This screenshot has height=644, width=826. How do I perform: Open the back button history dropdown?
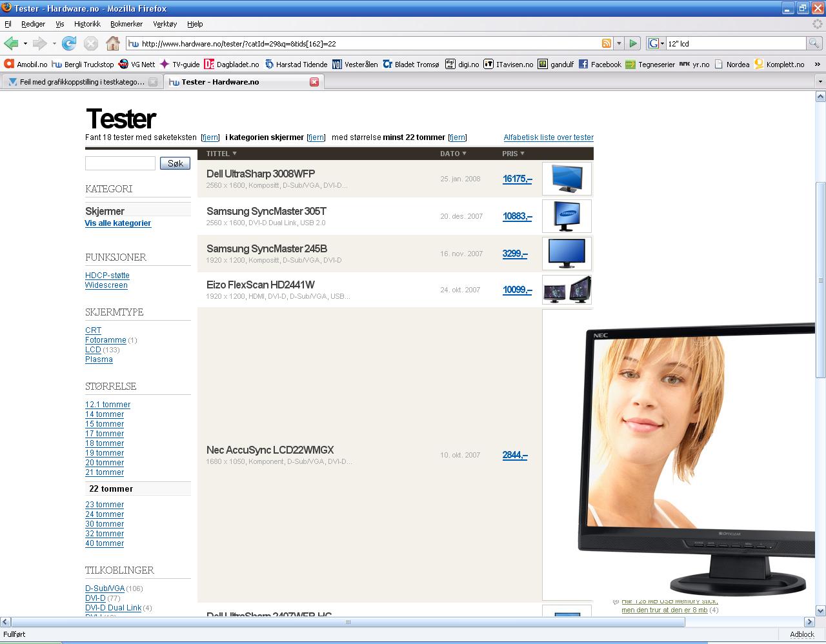coord(25,43)
